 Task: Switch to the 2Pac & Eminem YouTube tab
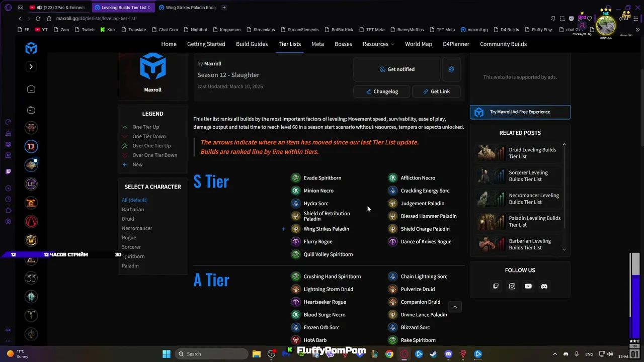click(x=58, y=8)
